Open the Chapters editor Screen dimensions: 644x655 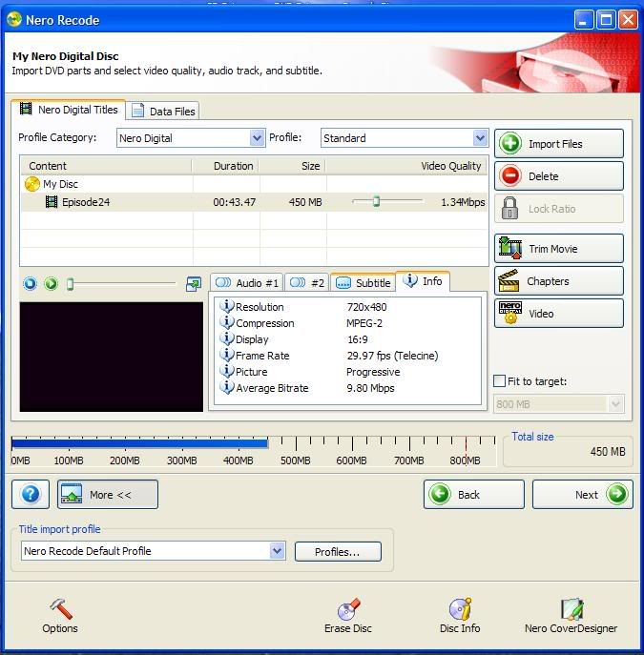coord(559,281)
